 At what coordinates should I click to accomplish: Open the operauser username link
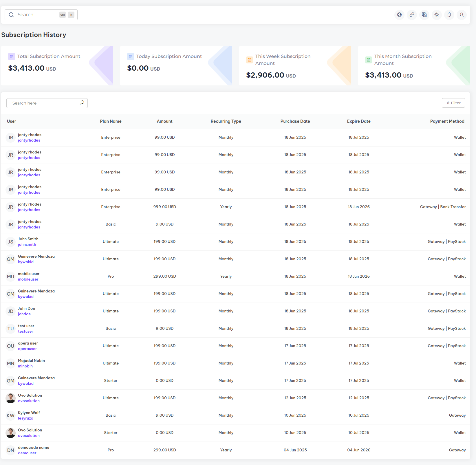pos(28,349)
